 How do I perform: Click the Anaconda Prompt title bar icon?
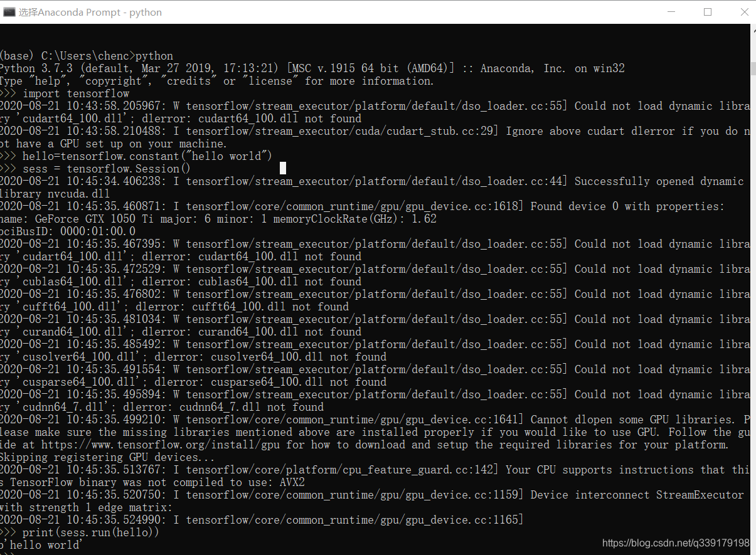click(9, 12)
